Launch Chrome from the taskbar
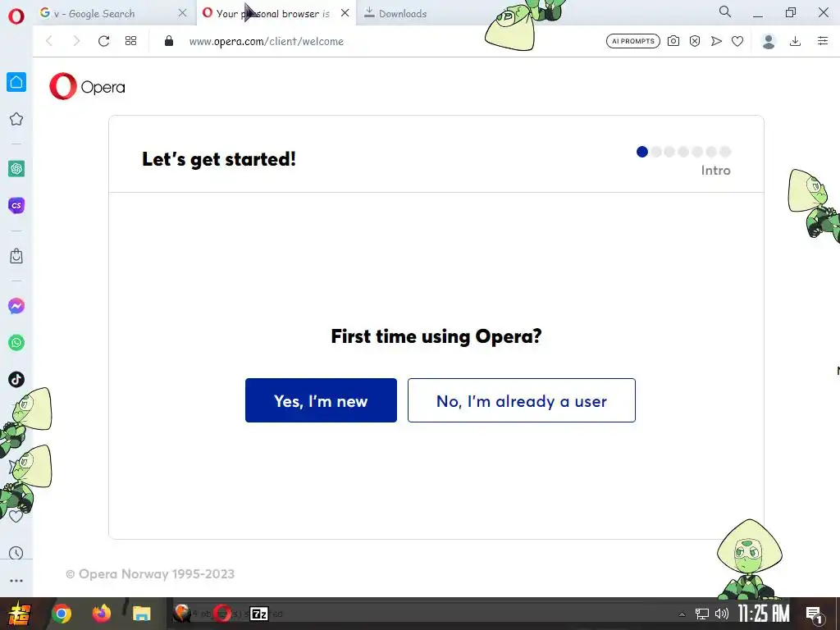Image resolution: width=840 pixels, height=630 pixels. click(x=62, y=614)
